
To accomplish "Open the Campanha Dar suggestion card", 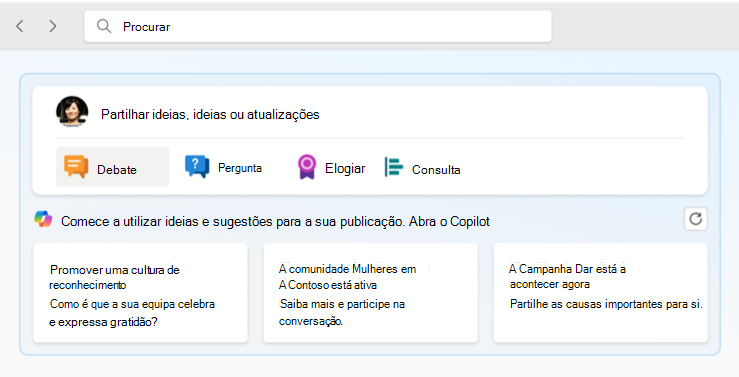I will tap(600, 293).
